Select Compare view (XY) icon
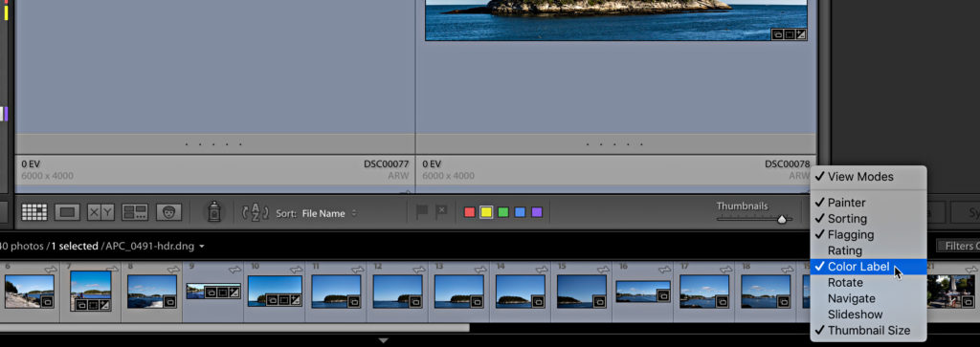The image size is (980, 347). click(x=100, y=212)
